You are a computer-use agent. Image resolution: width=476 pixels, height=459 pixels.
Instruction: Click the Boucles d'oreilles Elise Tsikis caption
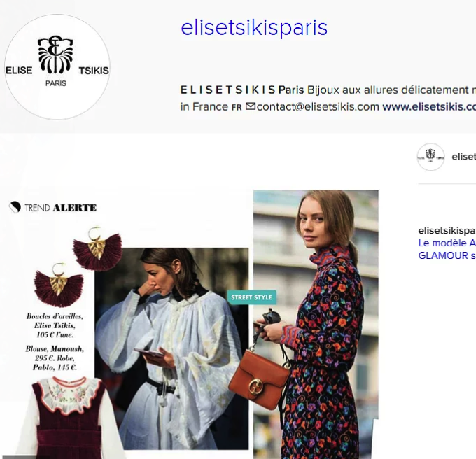[x=55, y=325]
